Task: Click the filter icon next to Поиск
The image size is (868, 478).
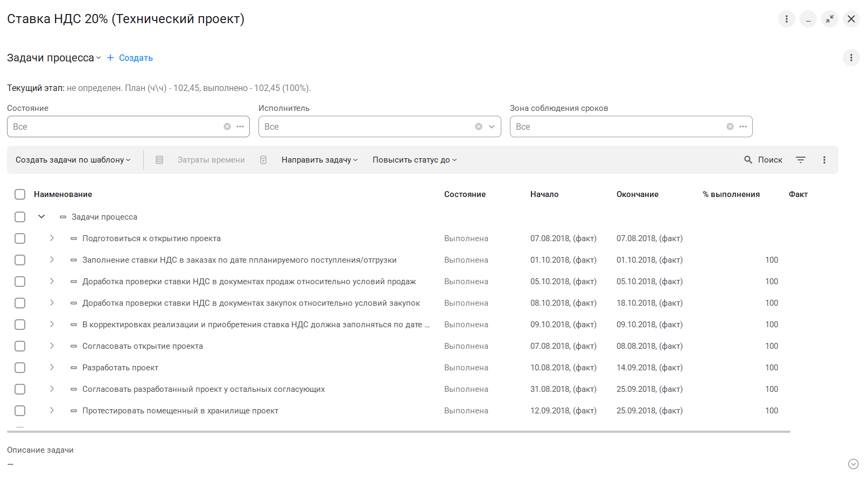Action: coord(801,160)
